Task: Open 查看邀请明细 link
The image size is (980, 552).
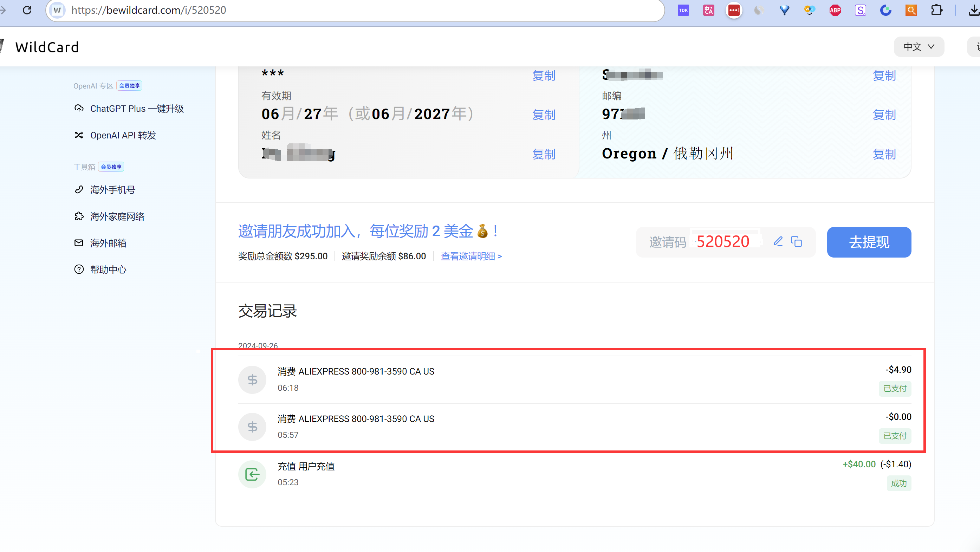Action: (x=471, y=256)
